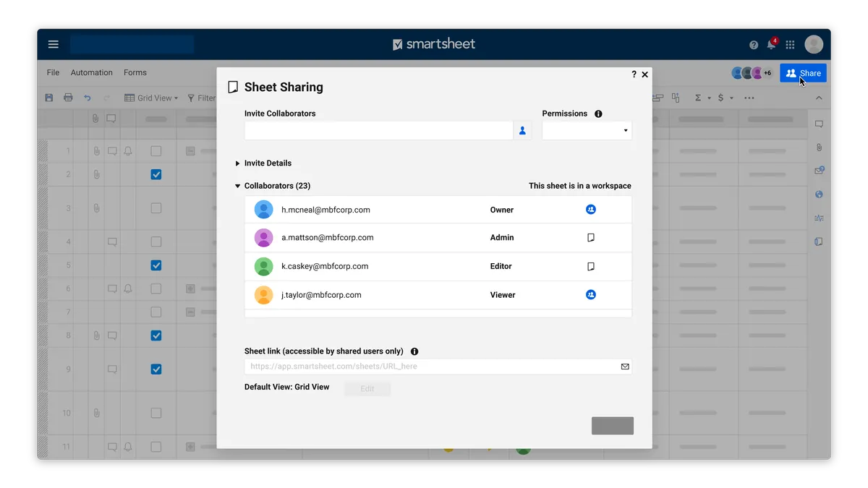Click the workspace icon in h.mcneal's row
The image size is (868, 488).
[591, 210]
